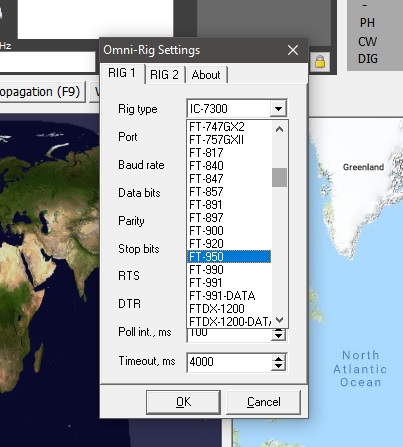
Task: Close the Omni-Rig Settings dialog
Action: point(293,50)
